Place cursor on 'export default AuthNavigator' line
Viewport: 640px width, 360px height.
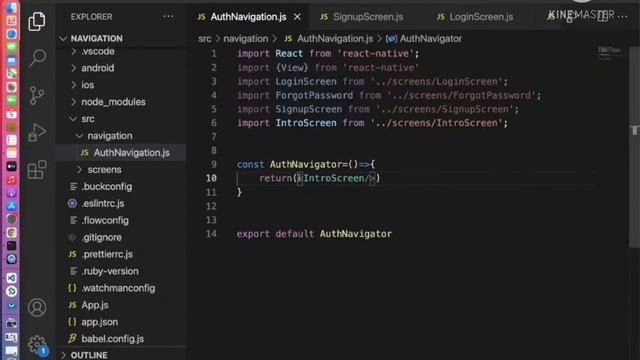(x=314, y=234)
